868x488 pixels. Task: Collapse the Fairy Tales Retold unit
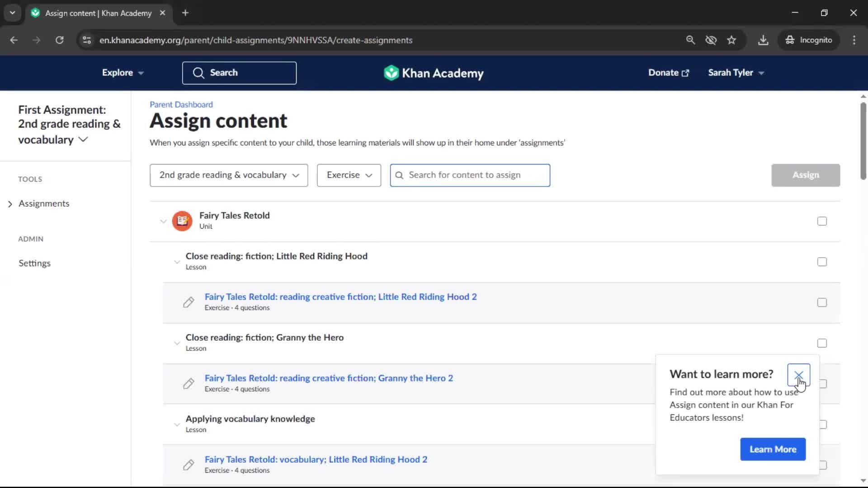pyautogui.click(x=163, y=221)
